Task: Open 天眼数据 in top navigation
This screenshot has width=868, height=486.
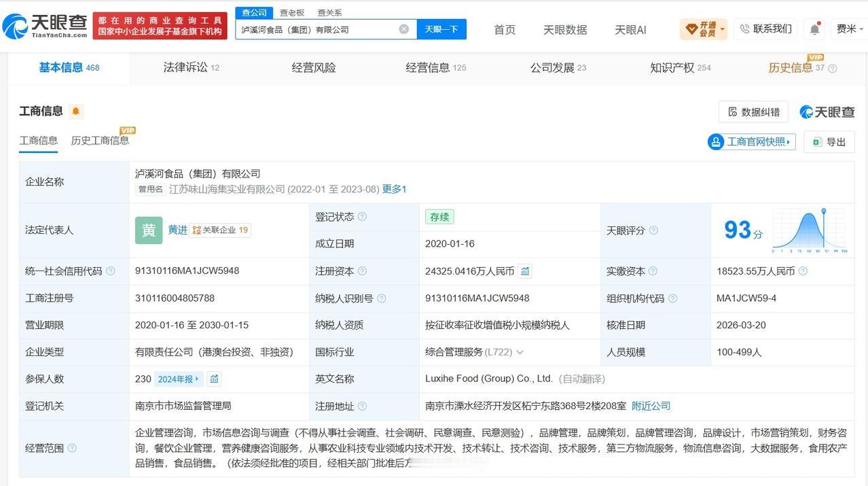Action: 565,29
